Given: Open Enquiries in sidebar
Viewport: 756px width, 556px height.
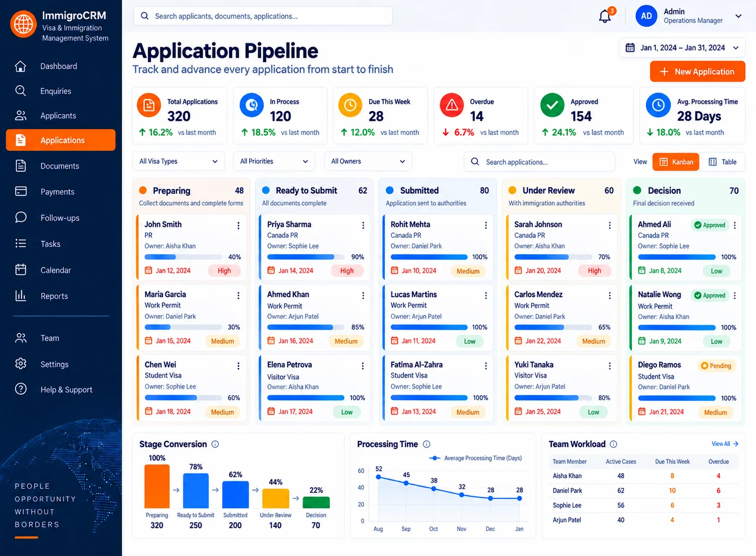Looking at the screenshot, I should [x=61, y=91].
